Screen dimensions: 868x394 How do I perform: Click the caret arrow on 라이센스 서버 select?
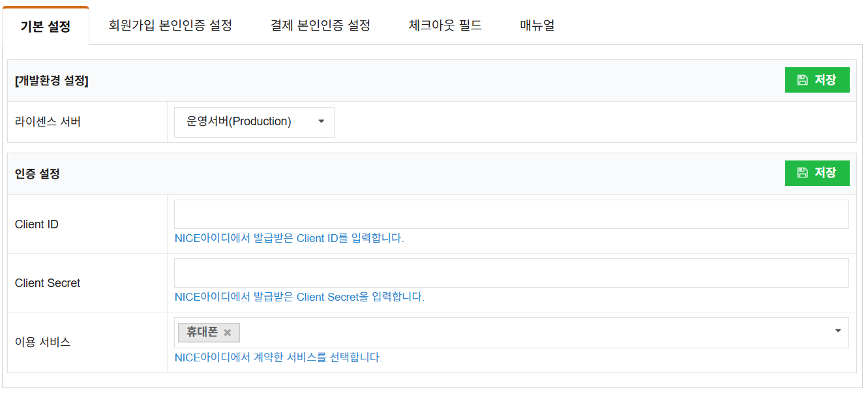coord(321,122)
